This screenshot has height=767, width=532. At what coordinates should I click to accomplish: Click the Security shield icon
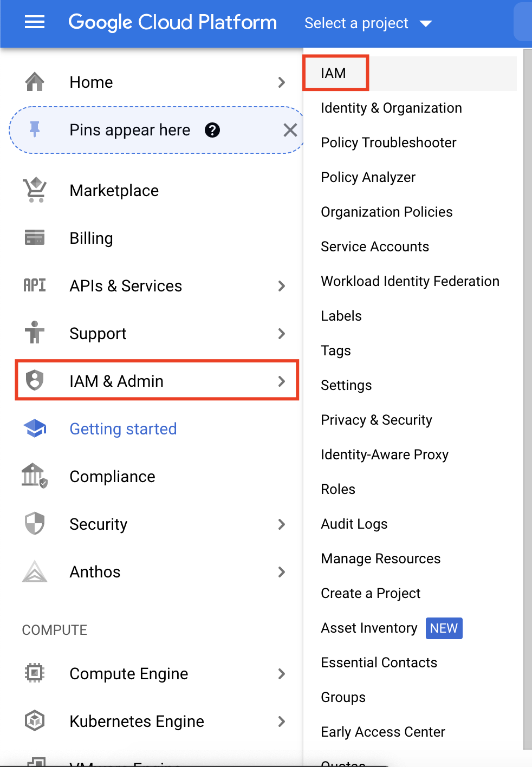[x=35, y=523]
